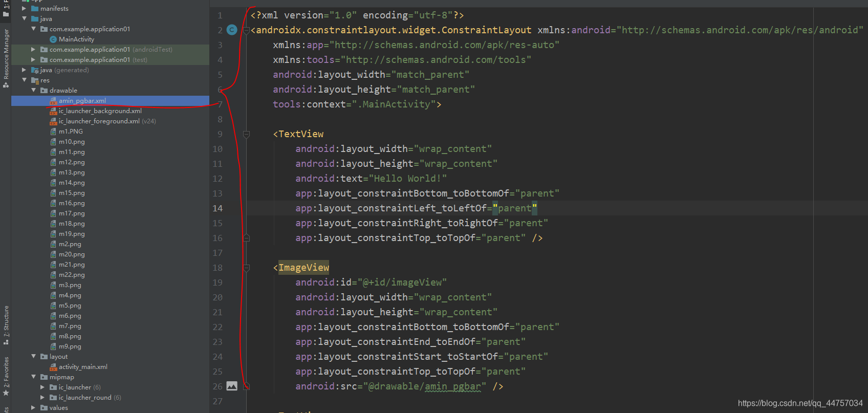868x413 pixels.
Task: Select m21.png file
Action: click(x=72, y=265)
